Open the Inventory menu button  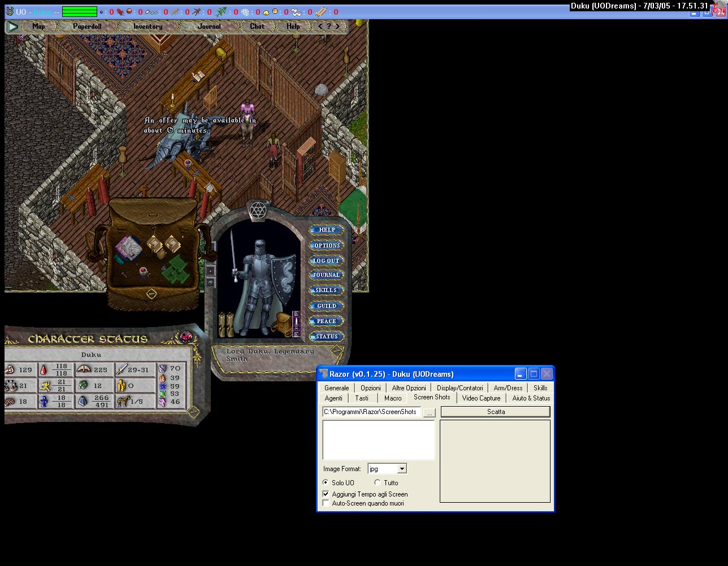pyautogui.click(x=148, y=27)
